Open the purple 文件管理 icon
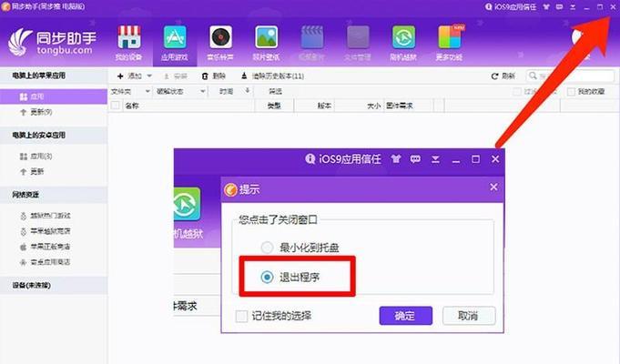This screenshot has width=620, height=364. pyautogui.click(x=358, y=37)
